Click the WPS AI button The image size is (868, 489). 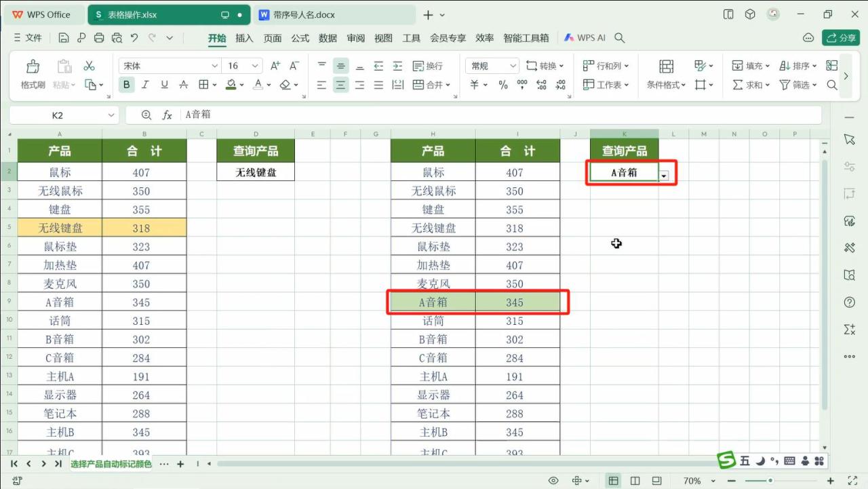click(585, 38)
